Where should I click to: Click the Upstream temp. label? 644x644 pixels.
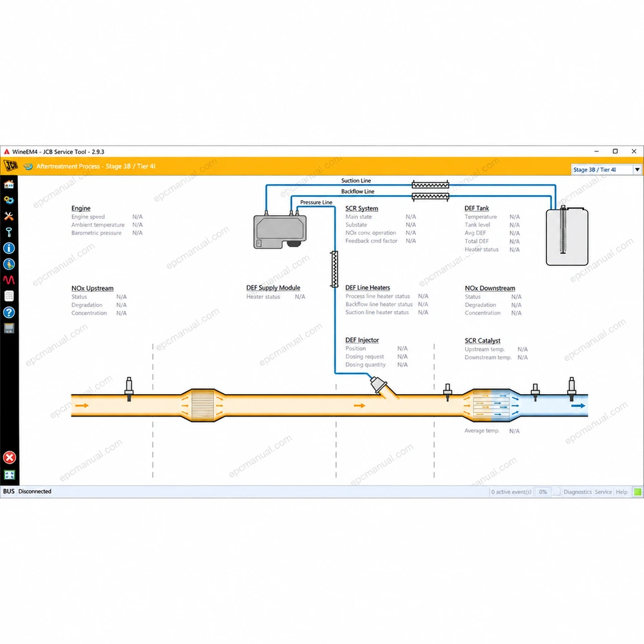484,350
